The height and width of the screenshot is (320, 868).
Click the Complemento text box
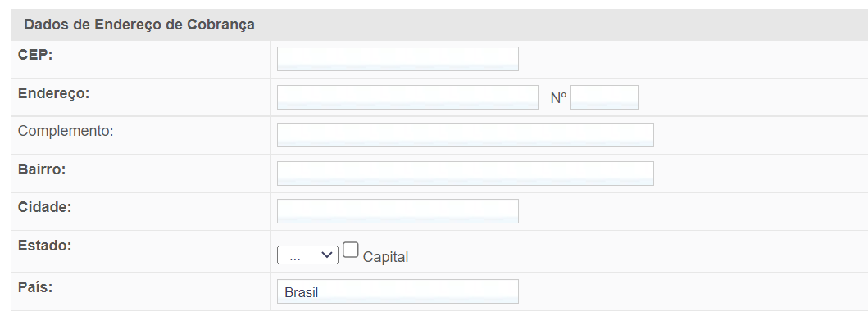pyautogui.click(x=465, y=135)
